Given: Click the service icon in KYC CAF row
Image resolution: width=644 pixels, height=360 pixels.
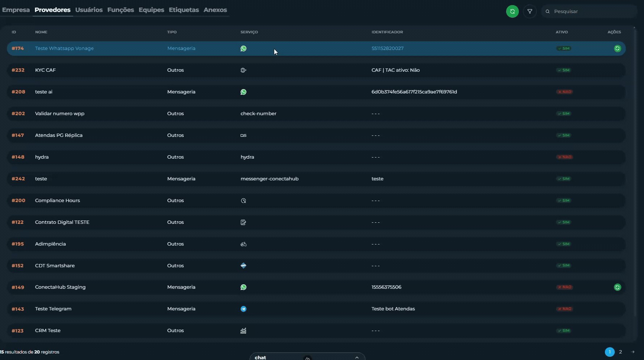Looking at the screenshot, I should (x=243, y=70).
